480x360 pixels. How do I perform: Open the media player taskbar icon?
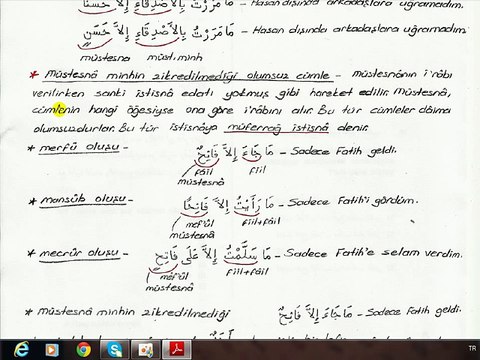[52, 350]
